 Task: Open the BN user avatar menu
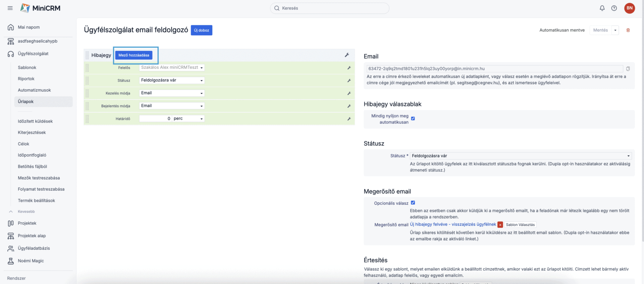coord(629,8)
